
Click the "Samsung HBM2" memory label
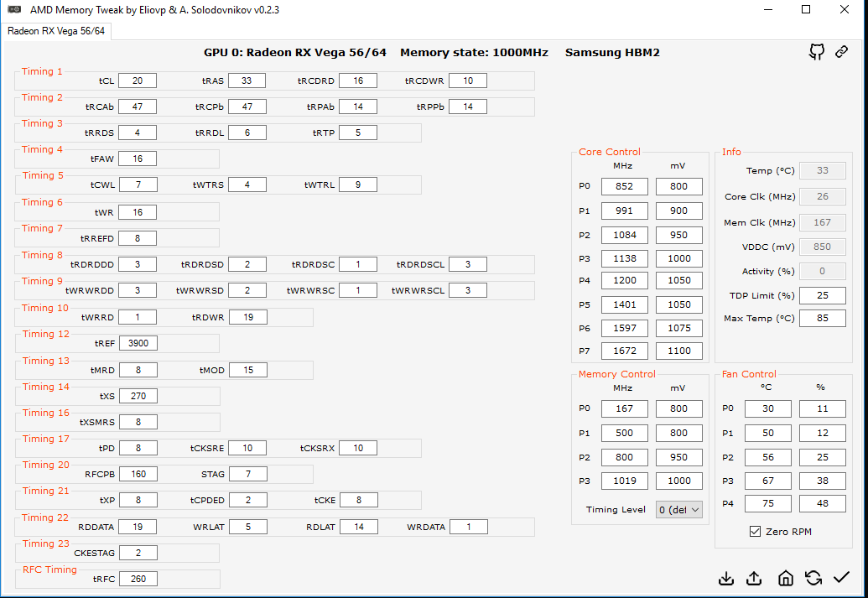coord(612,53)
